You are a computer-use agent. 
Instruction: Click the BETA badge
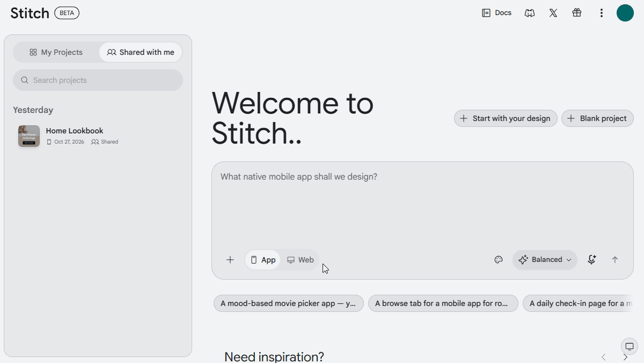click(x=67, y=13)
